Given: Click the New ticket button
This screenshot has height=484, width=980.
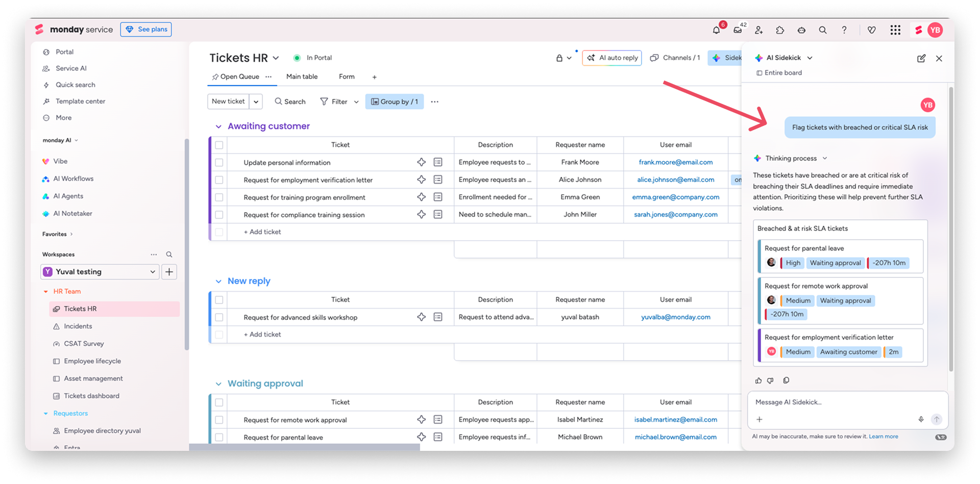Looking at the screenshot, I should click(x=228, y=101).
